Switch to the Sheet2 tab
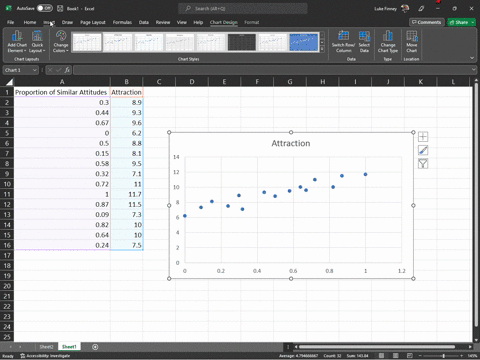 tap(46, 347)
